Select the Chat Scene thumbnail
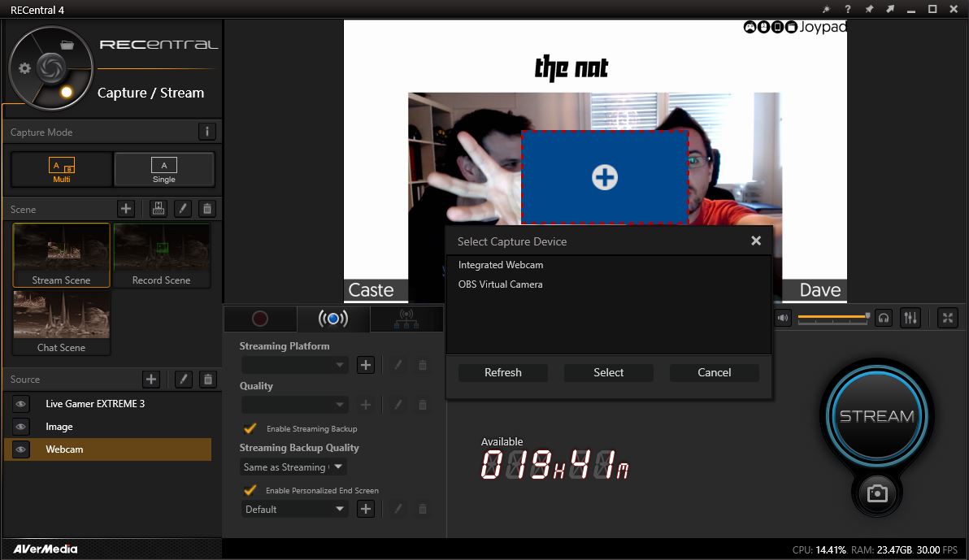The height and width of the screenshot is (560, 969). point(61,323)
